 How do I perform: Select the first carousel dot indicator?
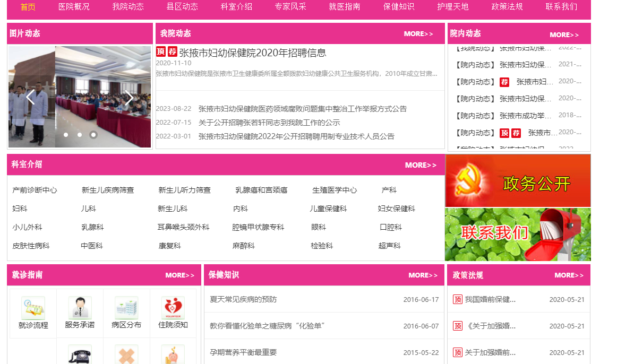(66, 135)
